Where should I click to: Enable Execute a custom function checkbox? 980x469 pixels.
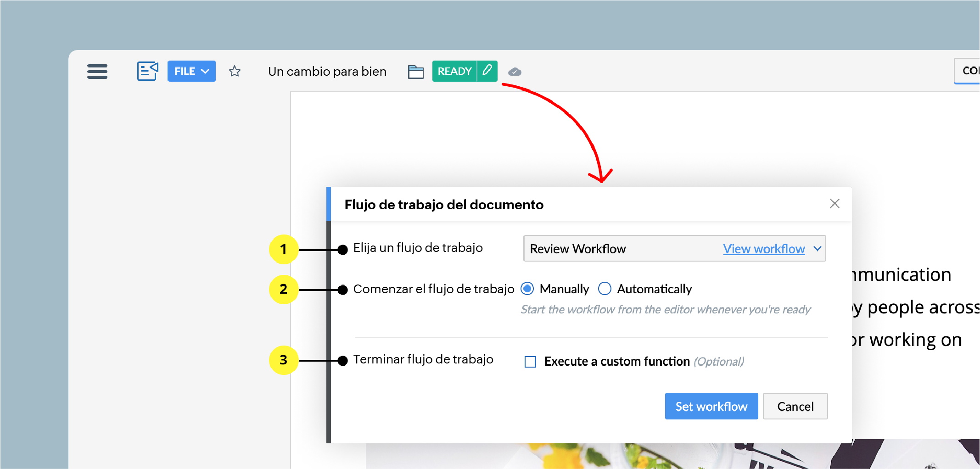[x=530, y=362]
